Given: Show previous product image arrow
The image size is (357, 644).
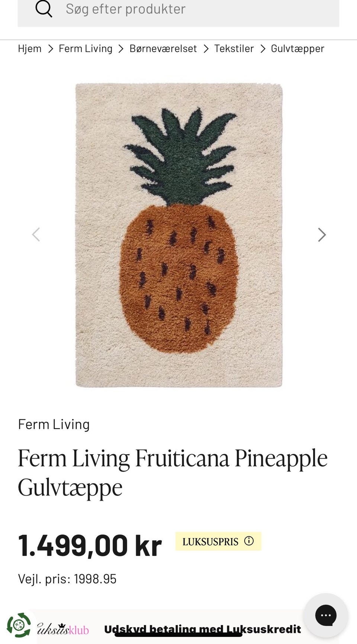Looking at the screenshot, I should click(x=36, y=235).
